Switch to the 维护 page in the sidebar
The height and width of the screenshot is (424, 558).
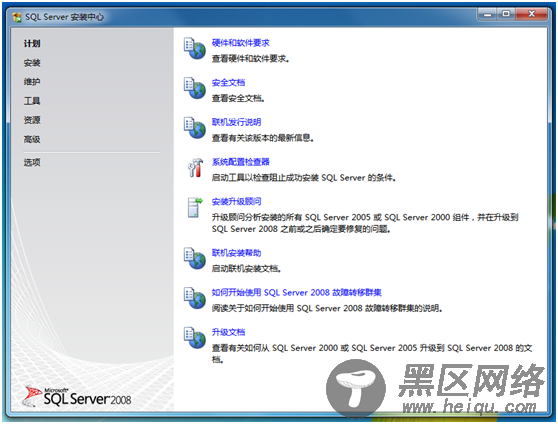coord(32,82)
